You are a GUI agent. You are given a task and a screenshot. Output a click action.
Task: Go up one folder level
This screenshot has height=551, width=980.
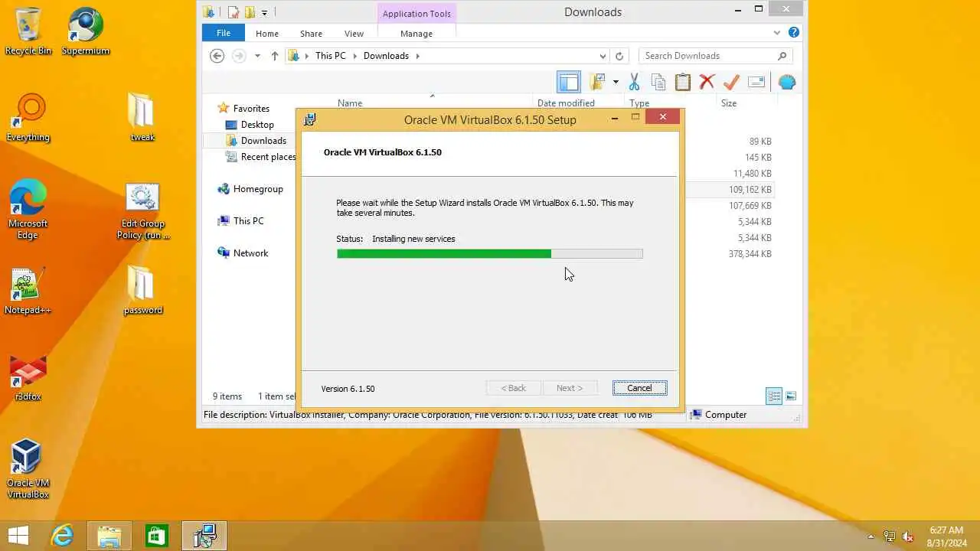pos(275,56)
